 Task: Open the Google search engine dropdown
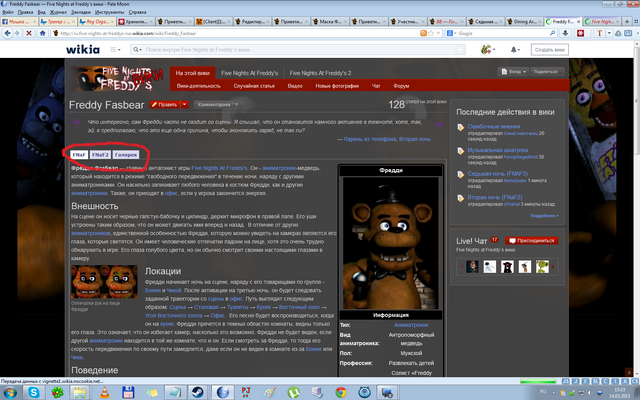[452, 33]
